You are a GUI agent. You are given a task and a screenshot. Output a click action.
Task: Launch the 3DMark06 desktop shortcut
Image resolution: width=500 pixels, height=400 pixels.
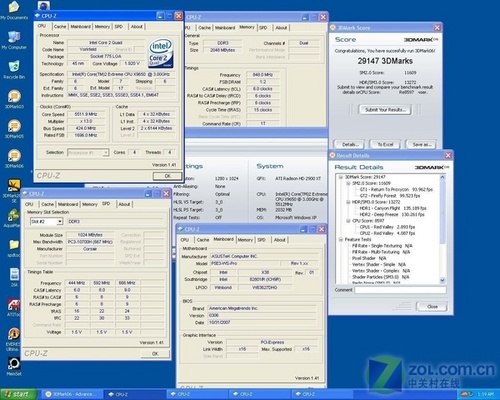[x=14, y=159]
